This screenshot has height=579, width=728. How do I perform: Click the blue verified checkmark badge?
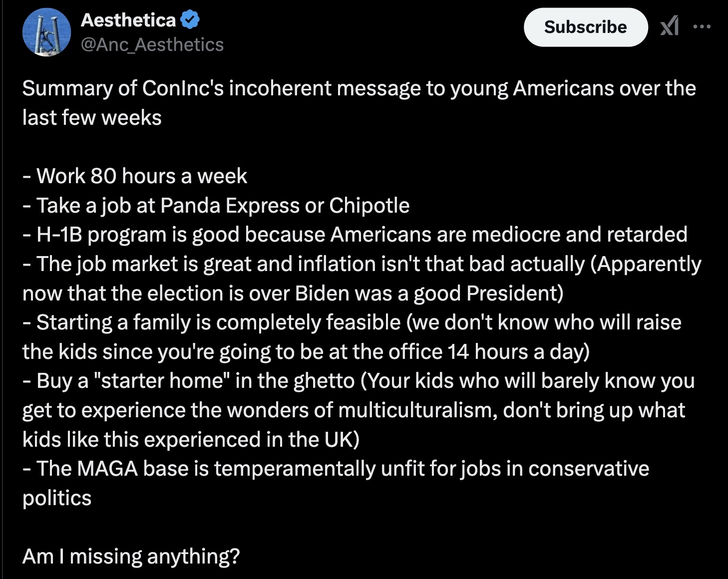click(x=190, y=20)
